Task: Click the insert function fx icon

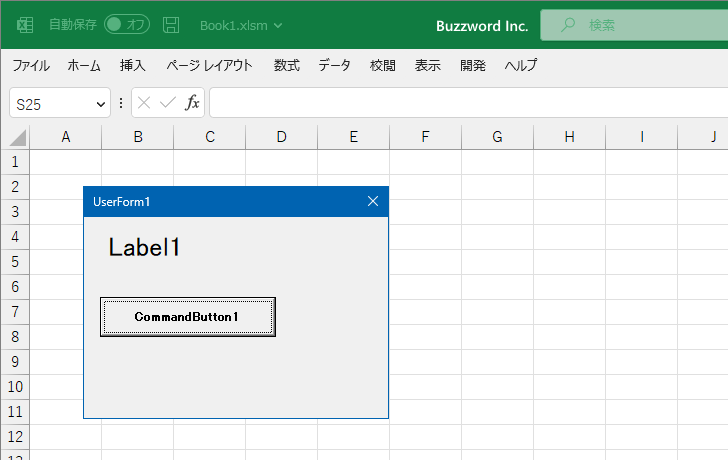Action: pyautogui.click(x=192, y=103)
